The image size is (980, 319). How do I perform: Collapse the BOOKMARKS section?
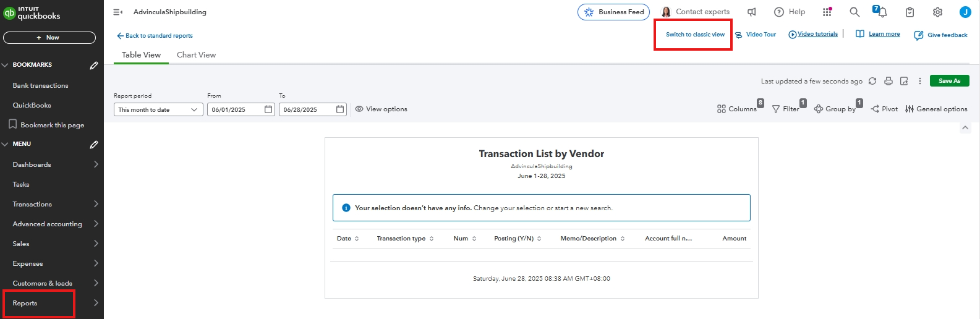pos(6,65)
